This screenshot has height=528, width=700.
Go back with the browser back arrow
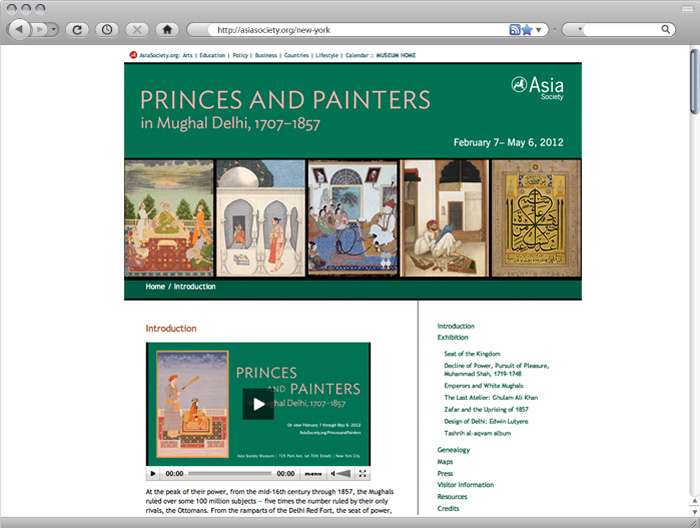(x=19, y=29)
